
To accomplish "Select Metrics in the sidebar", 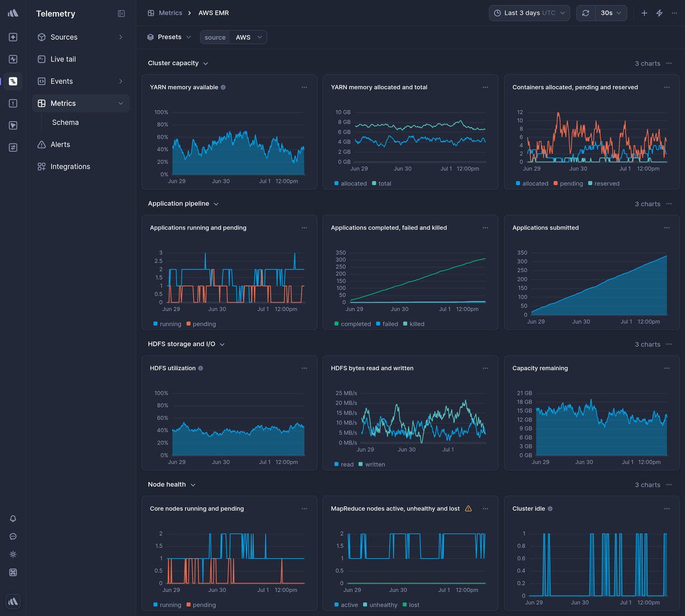I will pos(81,103).
